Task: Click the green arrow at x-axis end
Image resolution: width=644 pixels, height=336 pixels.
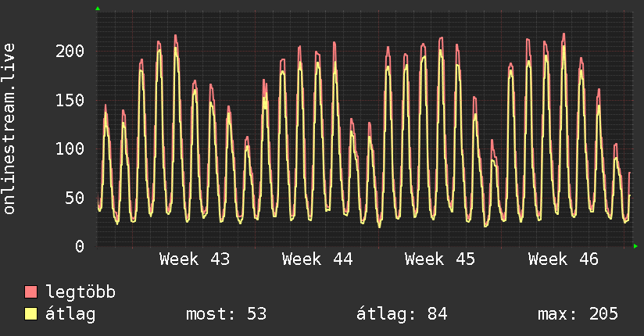Action: 635,246
